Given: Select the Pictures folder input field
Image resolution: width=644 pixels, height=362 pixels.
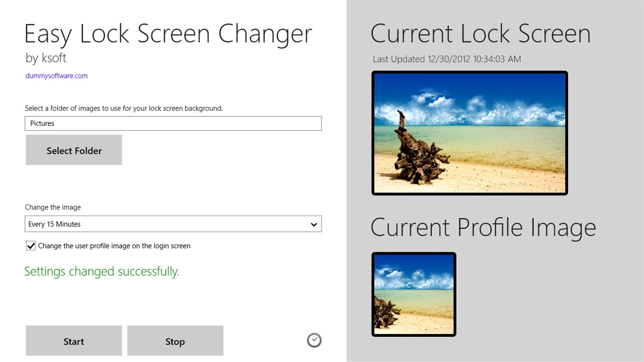Looking at the screenshot, I should 173,123.
